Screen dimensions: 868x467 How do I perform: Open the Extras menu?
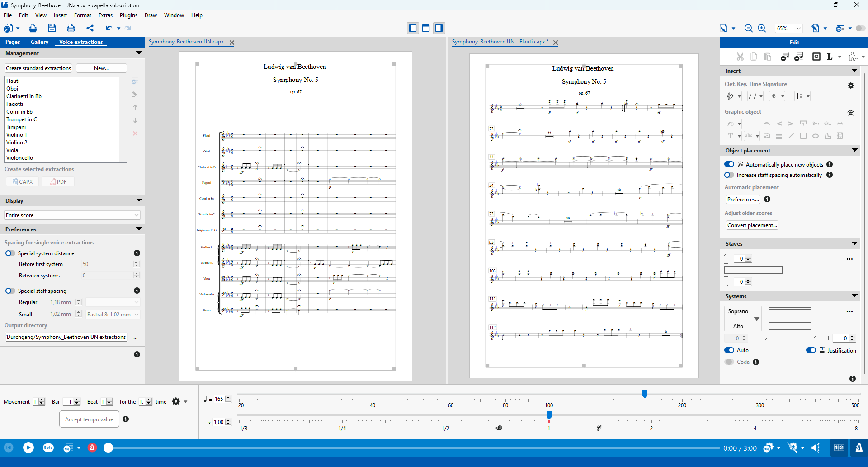coord(105,15)
